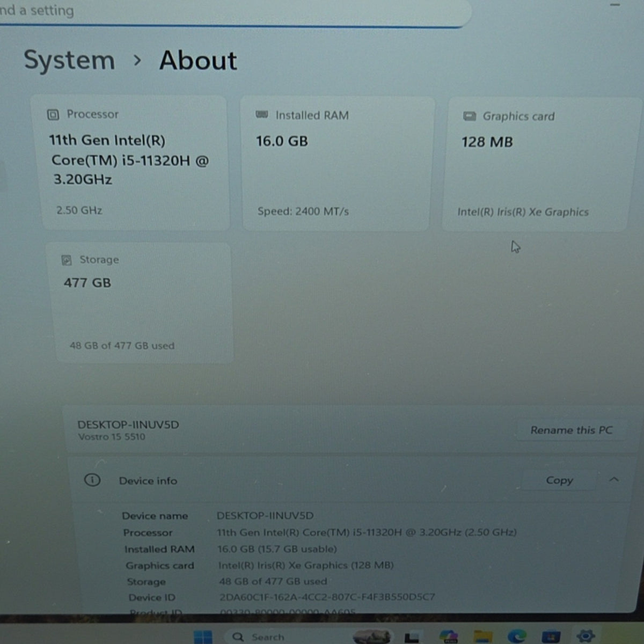Launch Copilot from the taskbar

pyautogui.click(x=448, y=637)
